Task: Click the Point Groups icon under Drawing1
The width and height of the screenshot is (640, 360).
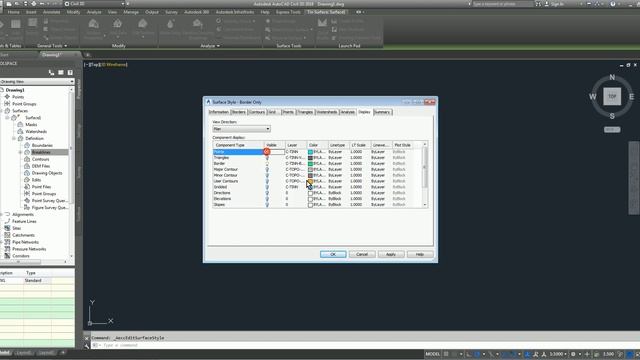Action: [7, 104]
